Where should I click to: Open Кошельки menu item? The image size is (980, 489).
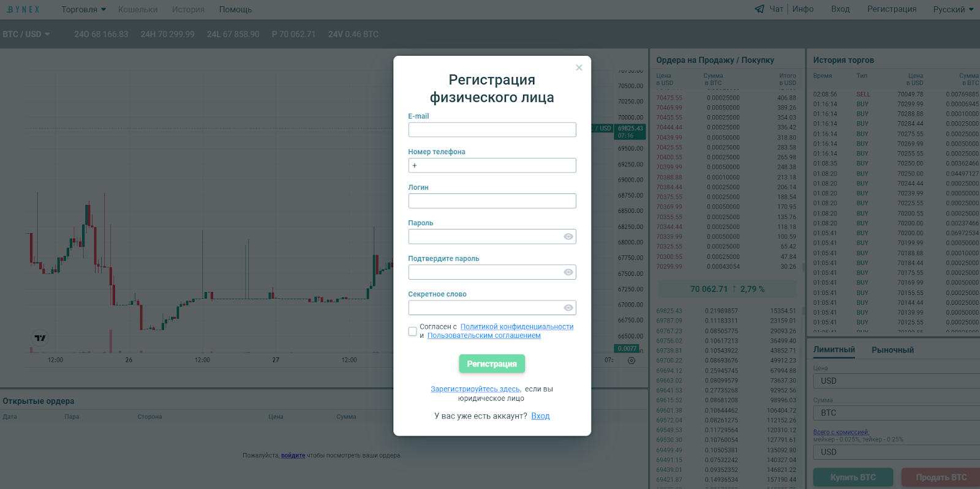138,9
